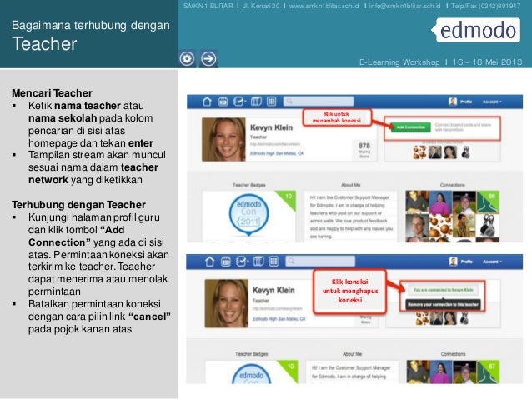This screenshot has width=532, height=399.
Task: Click the 878 sharing score box
Action: coord(364,149)
